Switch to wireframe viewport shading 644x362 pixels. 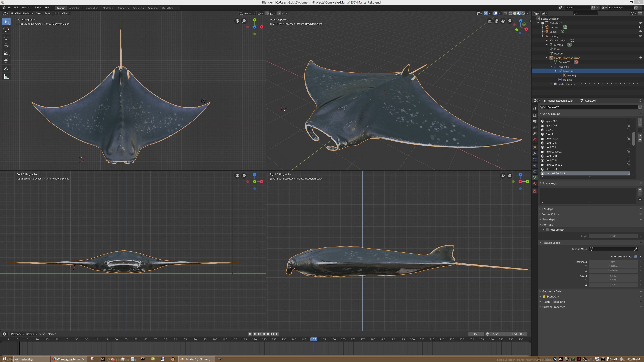pos(511,13)
